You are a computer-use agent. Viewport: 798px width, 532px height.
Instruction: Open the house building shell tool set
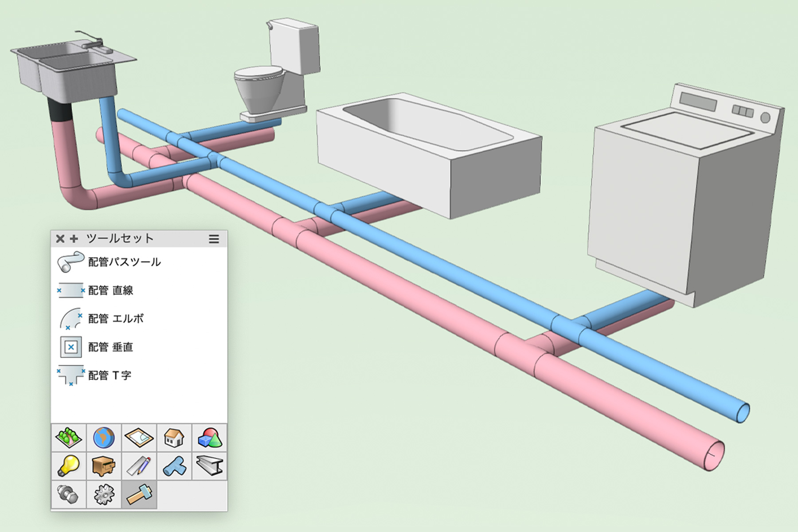click(174, 438)
